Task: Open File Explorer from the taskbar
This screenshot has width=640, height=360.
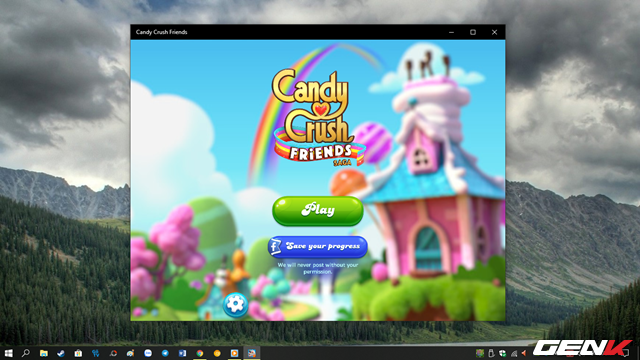Action: (x=44, y=353)
